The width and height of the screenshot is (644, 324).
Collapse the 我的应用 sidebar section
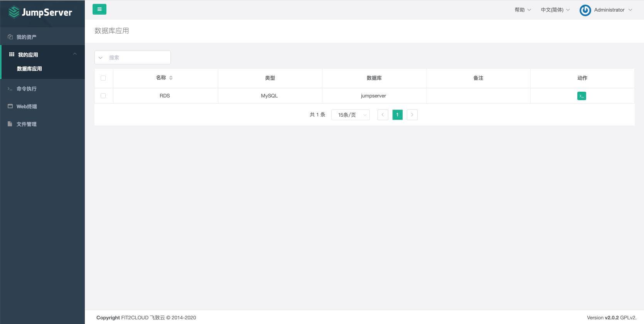point(75,54)
